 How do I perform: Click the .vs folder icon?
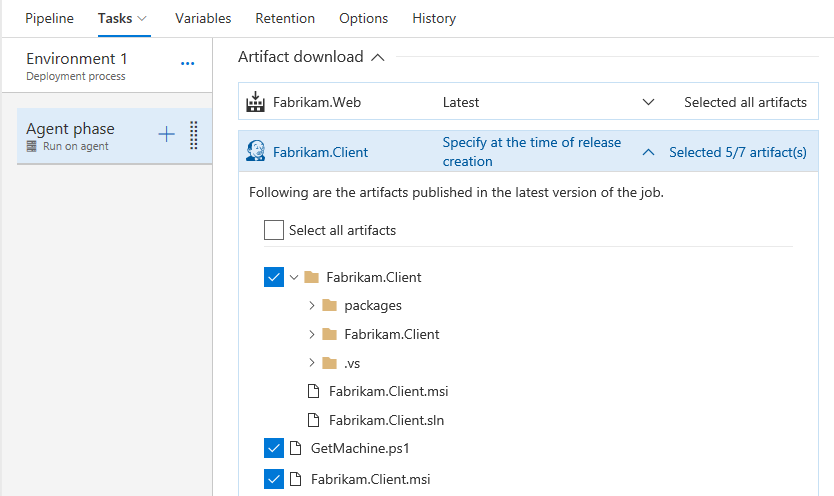click(x=329, y=363)
